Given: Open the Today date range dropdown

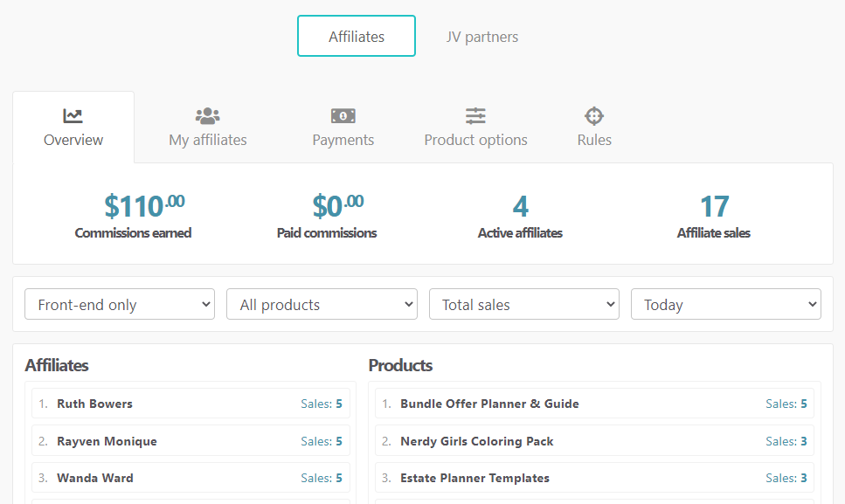Looking at the screenshot, I should pos(726,304).
